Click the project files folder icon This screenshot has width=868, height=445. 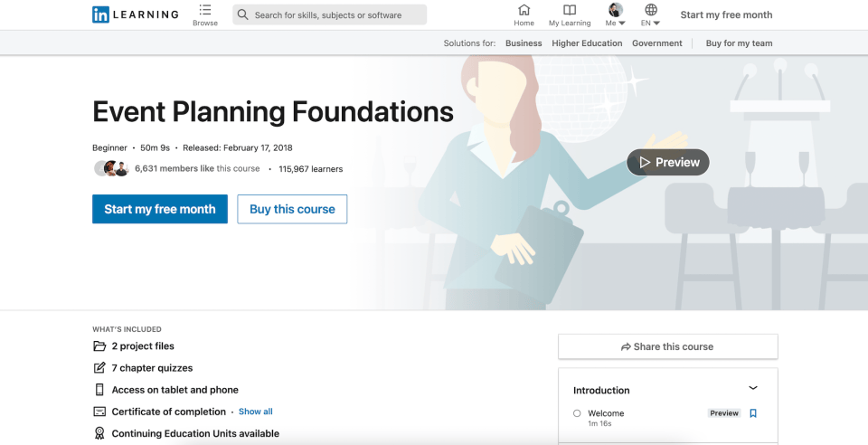[99, 346]
